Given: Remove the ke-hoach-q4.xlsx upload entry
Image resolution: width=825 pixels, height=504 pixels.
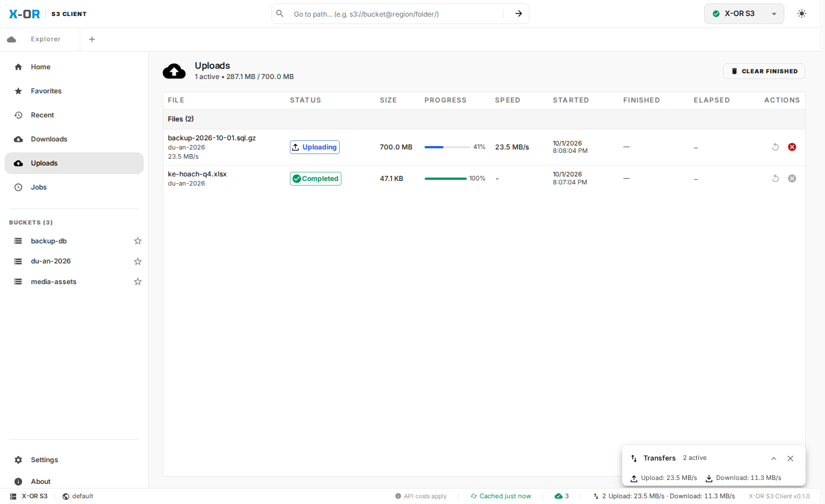Looking at the screenshot, I should pyautogui.click(x=792, y=179).
